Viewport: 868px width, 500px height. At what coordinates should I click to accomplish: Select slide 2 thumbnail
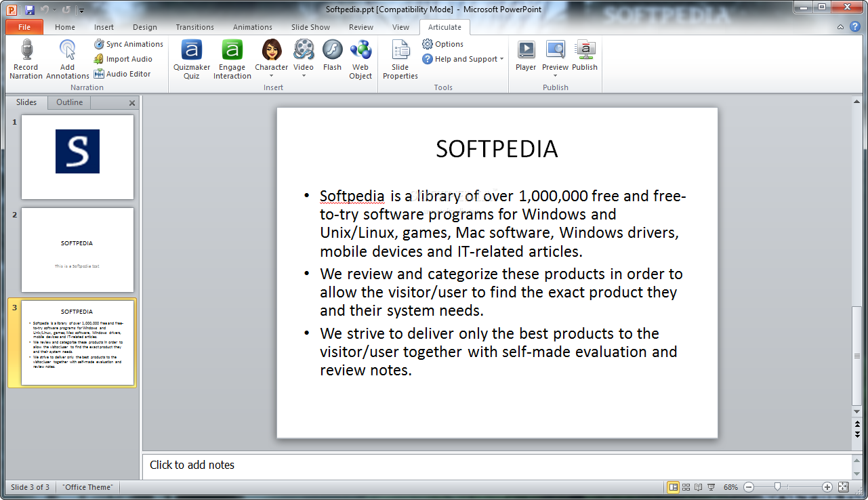[x=77, y=250]
